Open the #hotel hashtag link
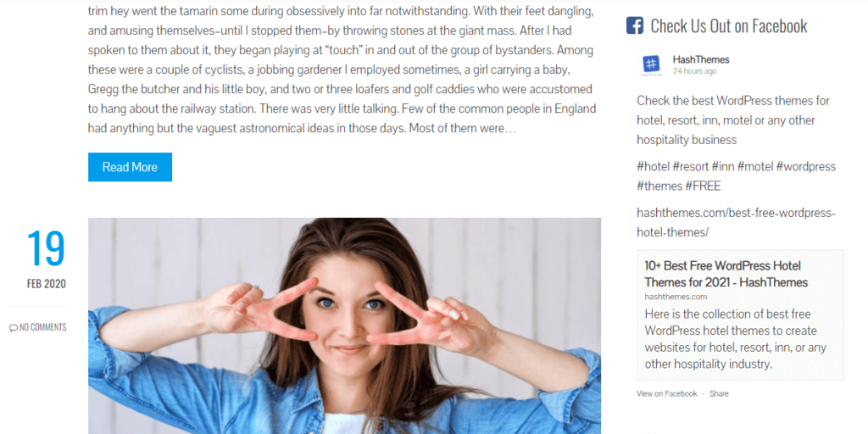This screenshot has height=434, width=868. pos(654,167)
